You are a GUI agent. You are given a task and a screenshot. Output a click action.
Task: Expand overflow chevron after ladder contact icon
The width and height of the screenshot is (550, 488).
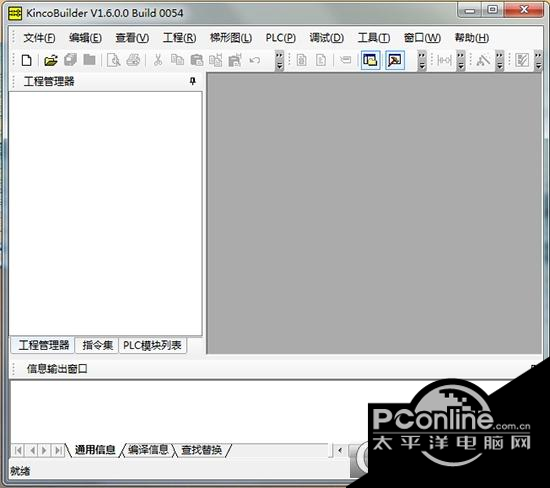461,60
